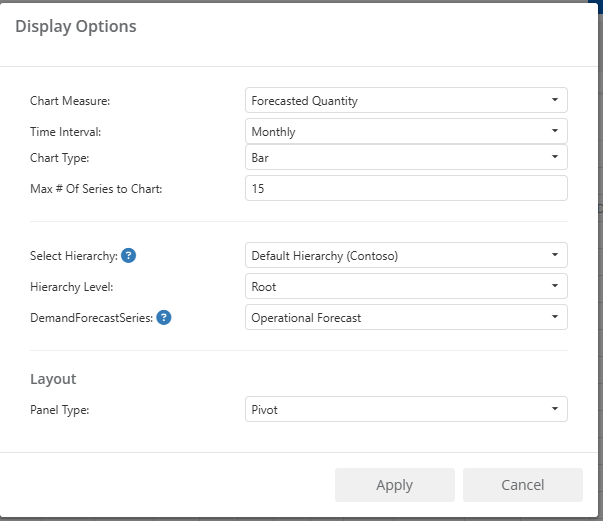Click the Display Options dialog title

[x=76, y=27]
